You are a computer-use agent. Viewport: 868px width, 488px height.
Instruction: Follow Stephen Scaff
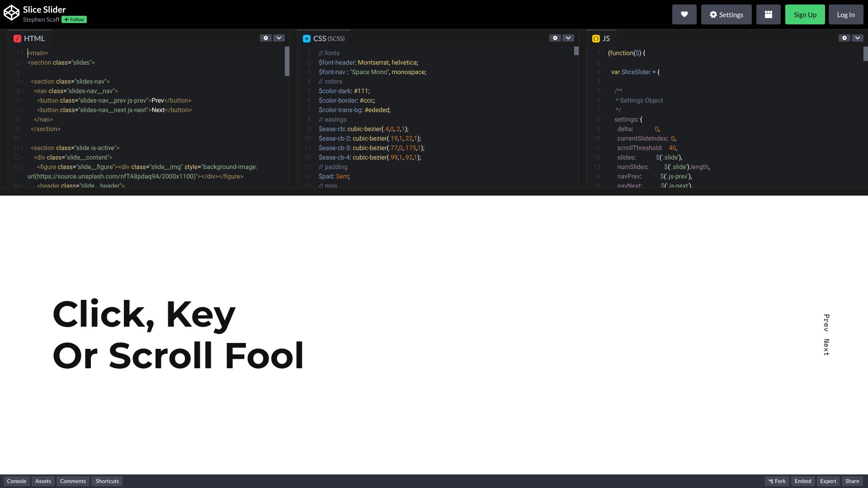pos(74,19)
